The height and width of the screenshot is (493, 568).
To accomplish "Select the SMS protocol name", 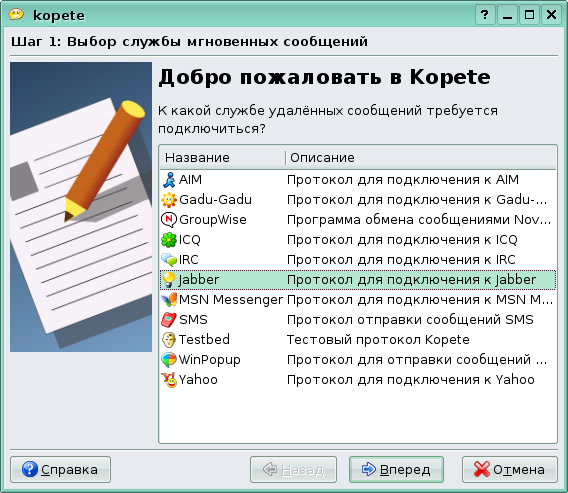I will [x=193, y=319].
